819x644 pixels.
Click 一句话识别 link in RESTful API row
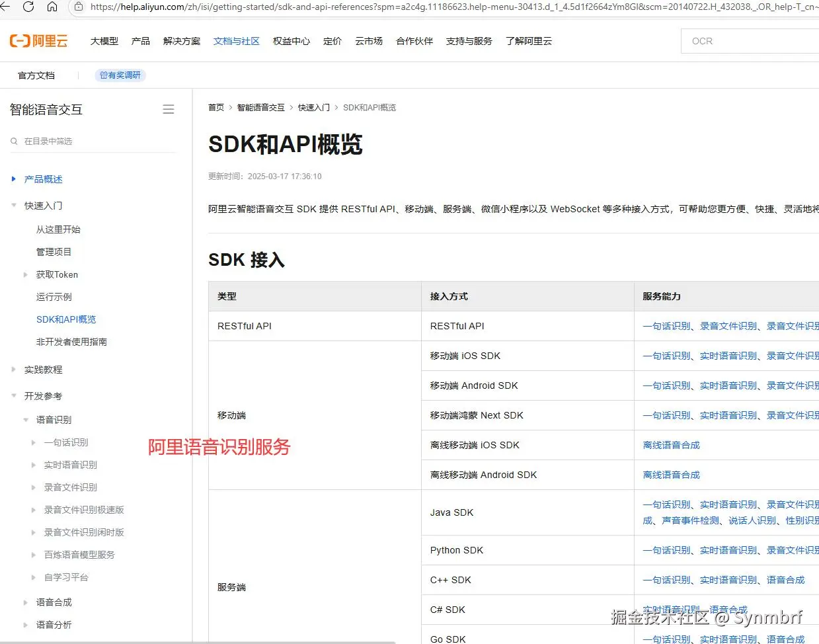666,326
